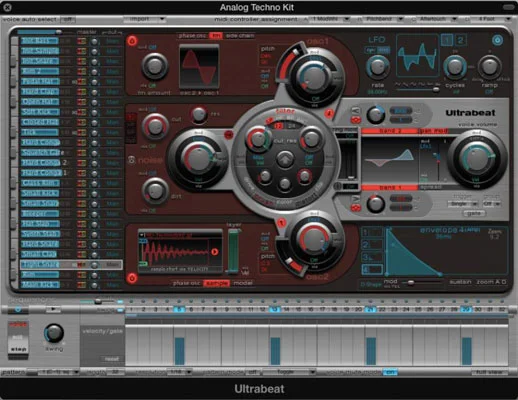Select osc1 phase osc tab
The width and height of the screenshot is (518, 400).
point(192,36)
